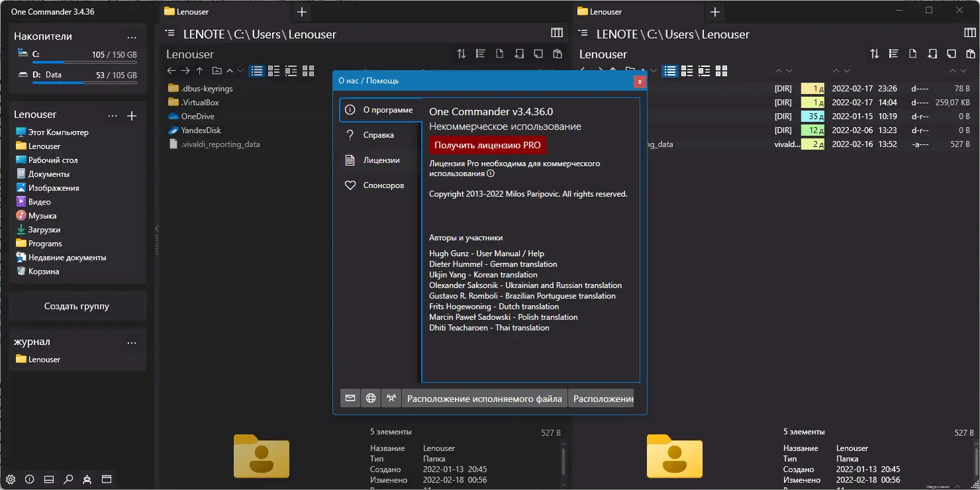Paste clipboard contents in left pane
The image size is (980, 490).
coord(558,54)
